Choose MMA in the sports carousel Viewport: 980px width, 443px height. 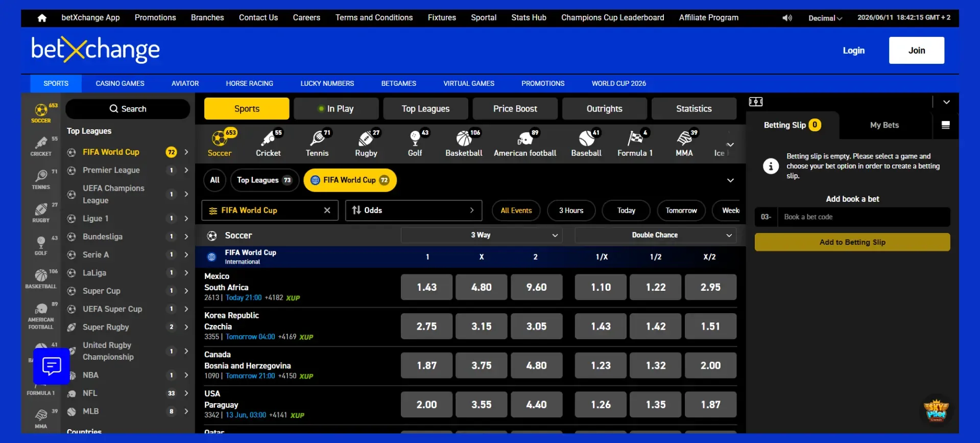(684, 143)
